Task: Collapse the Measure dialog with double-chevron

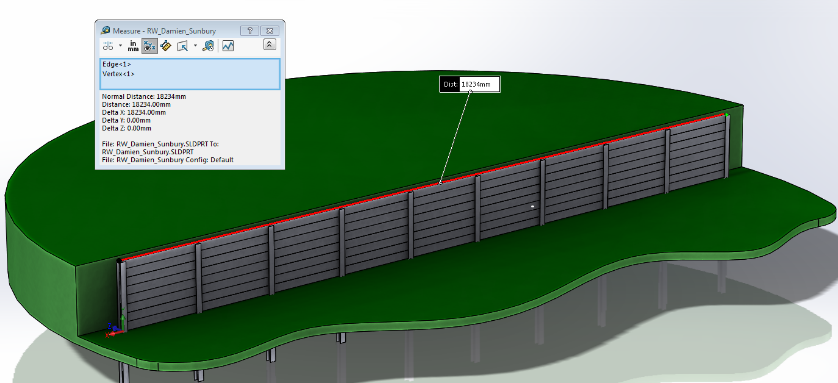Action: coord(269,45)
